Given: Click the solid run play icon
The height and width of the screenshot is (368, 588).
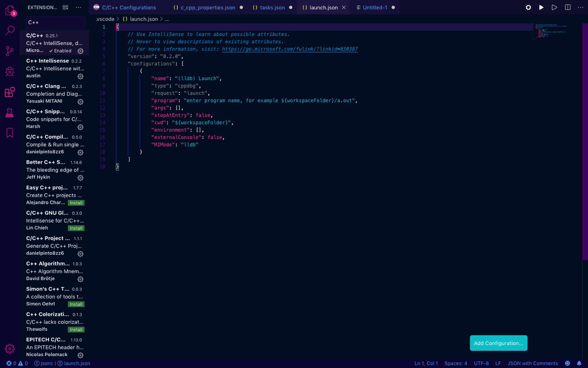Looking at the screenshot, I should (x=541, y=7).
